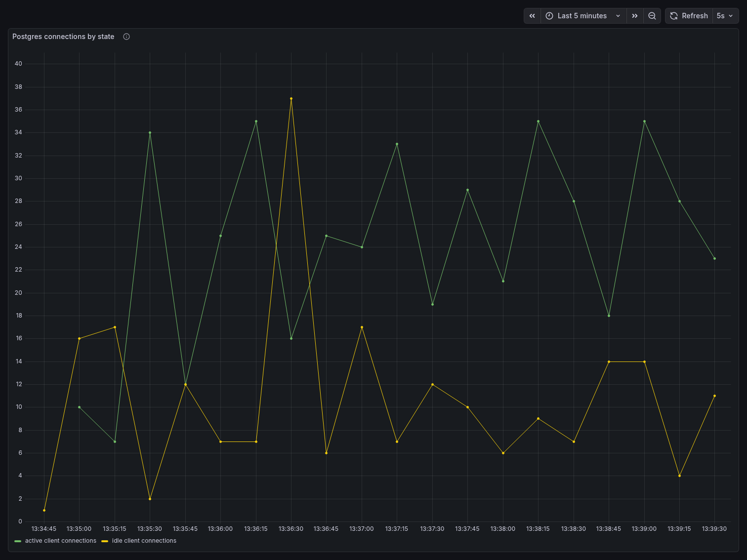
Task: Click the idle peak point at 13:36:30
Action: coord(291,99)
